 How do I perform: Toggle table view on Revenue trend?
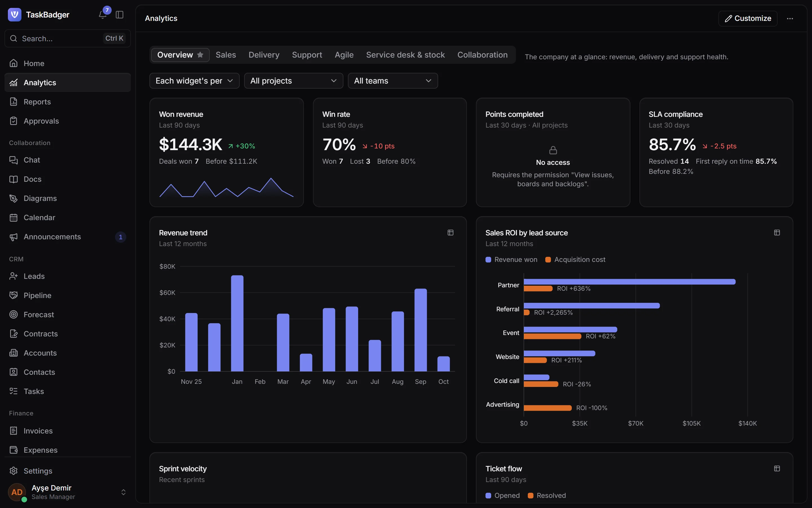(451, 233)
